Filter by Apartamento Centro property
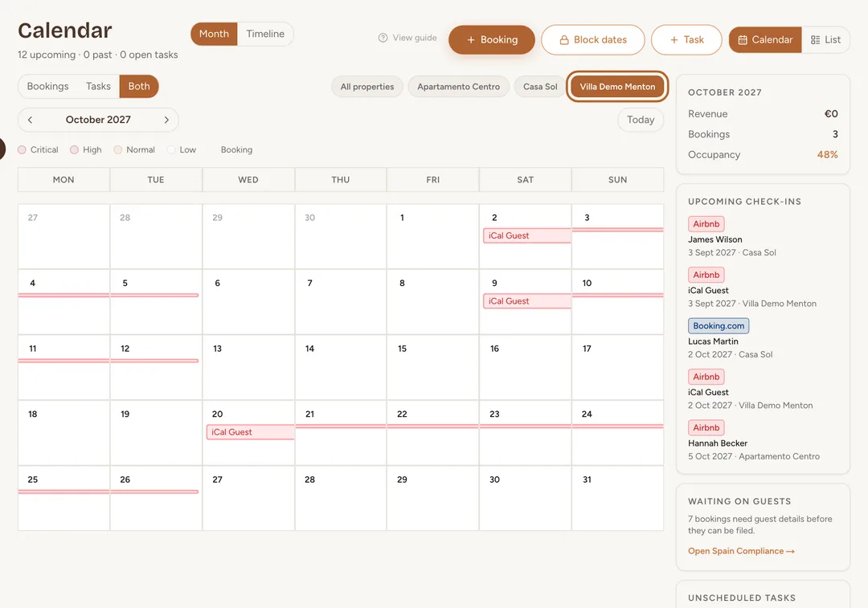This screenshot has height=608, width=868. click(x=458, y=87)
